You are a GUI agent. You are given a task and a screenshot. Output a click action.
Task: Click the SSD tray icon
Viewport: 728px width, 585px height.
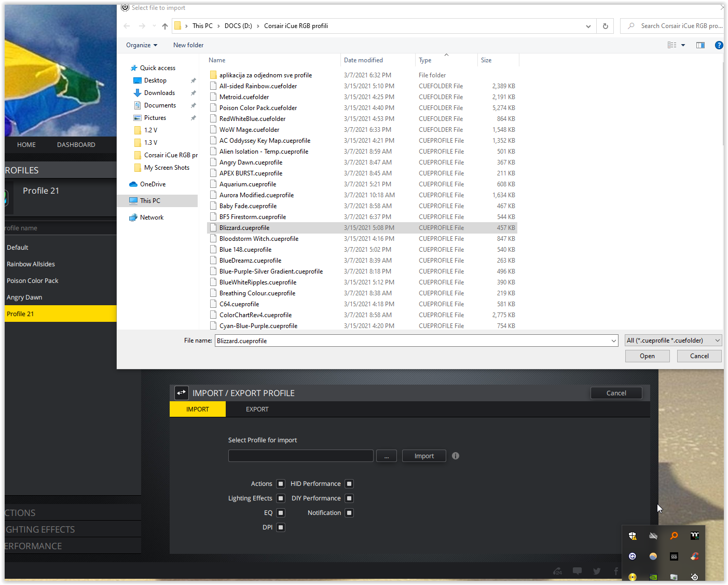pyautogui.click(x=674, y=556)
